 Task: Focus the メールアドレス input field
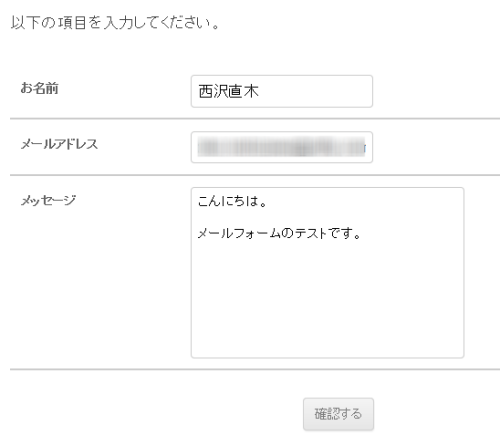[x=282, y=147]
